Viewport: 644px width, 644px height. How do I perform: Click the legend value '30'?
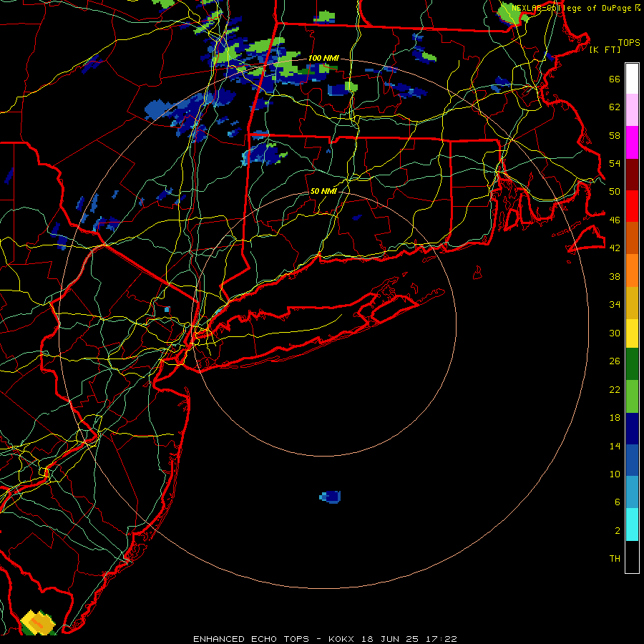pyautogui.click(x=615, y=333)
